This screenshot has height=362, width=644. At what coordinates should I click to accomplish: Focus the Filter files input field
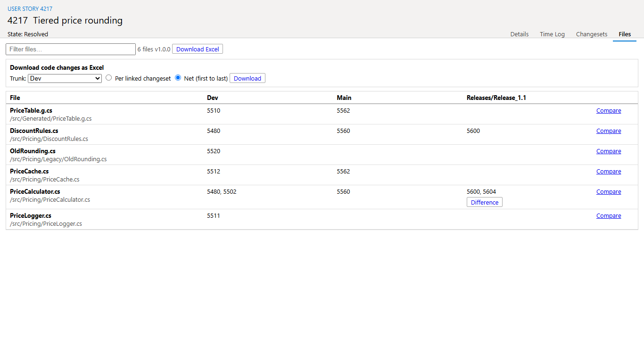[x=71, y=49]
